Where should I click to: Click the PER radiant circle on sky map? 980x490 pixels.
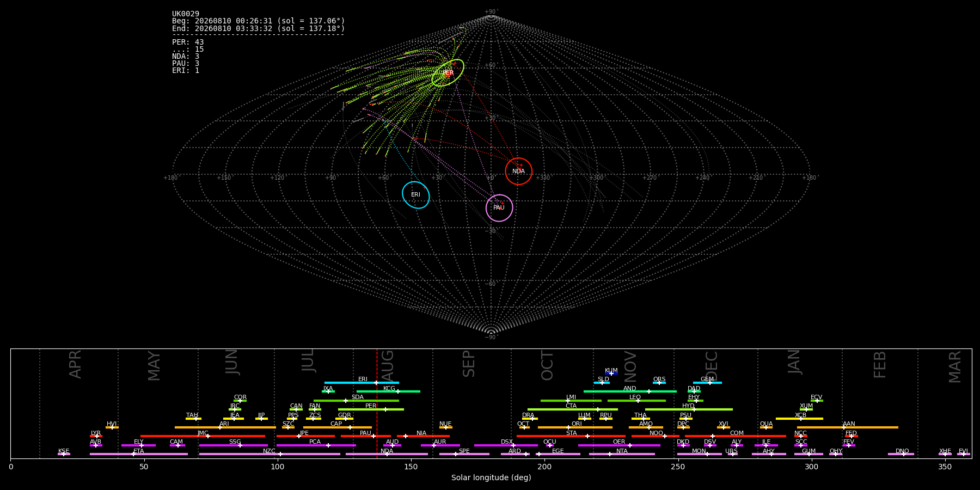pos(448,73)
